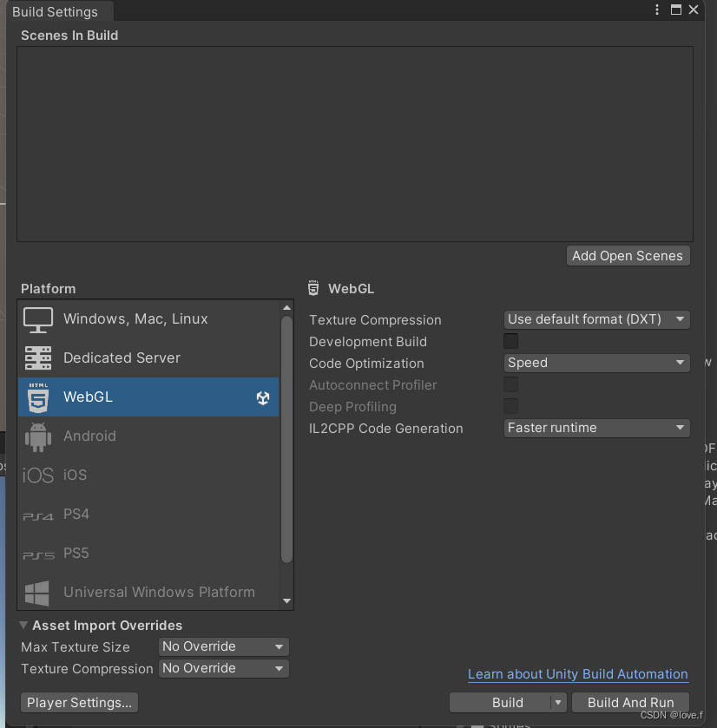This screenshot has width=717, height=728.
Task: Select the Windows, Mac, Linux monitor icon
Action: point(38,320)
